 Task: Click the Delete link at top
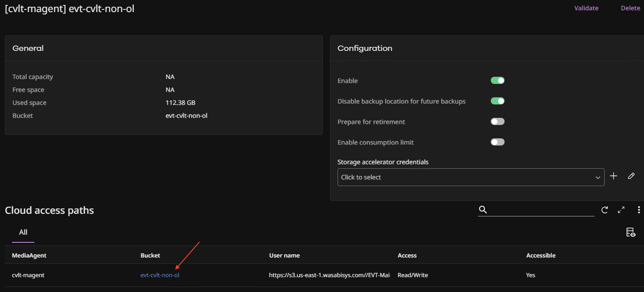630,8
